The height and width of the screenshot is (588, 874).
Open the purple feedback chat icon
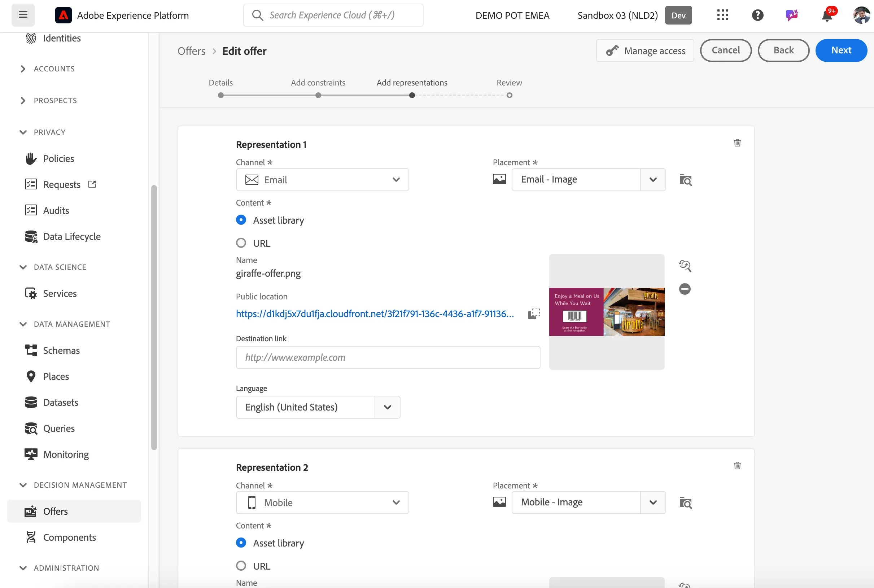791,15
